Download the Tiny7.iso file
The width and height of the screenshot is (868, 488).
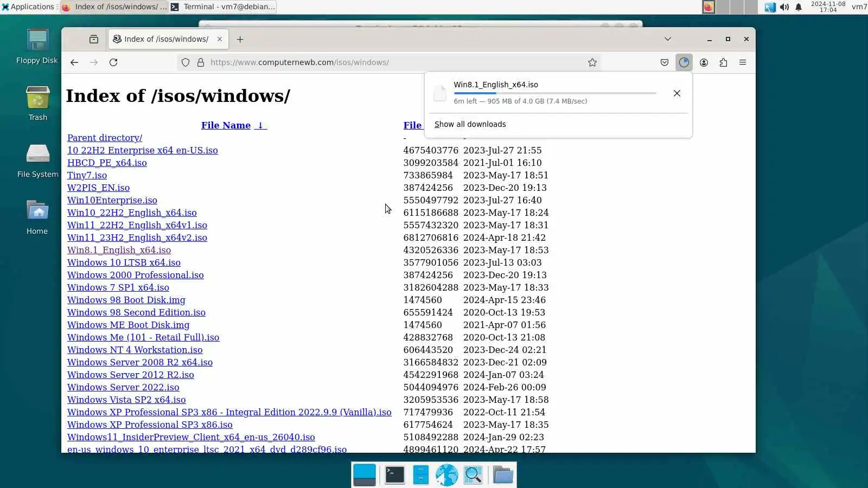pyautogui.click(x=87, y=175)
